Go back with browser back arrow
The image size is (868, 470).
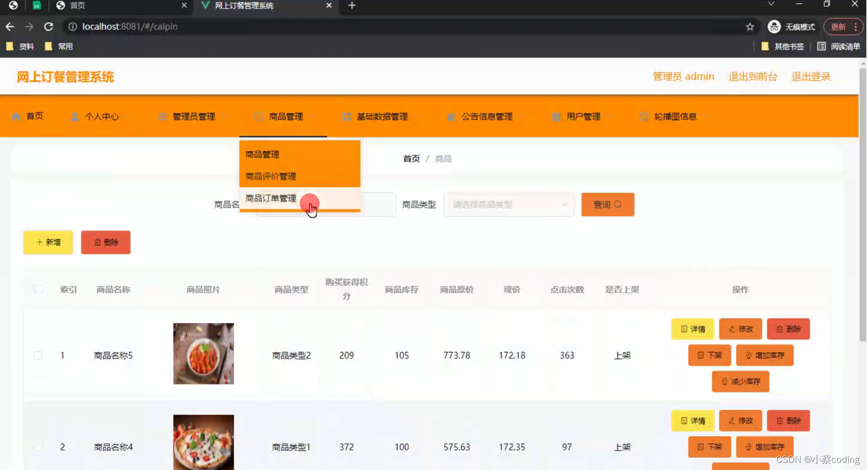pos(10,27)
